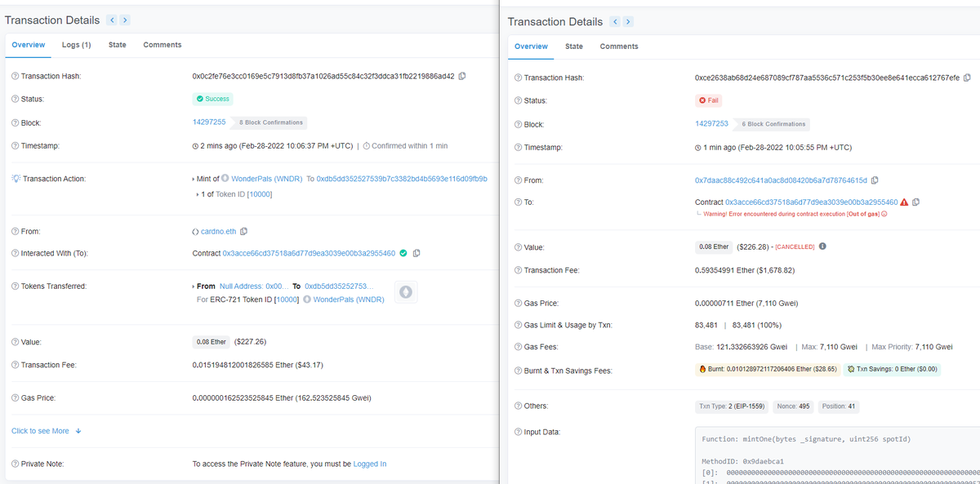Go to previous transaction in right window
The height and width of the screenshot is (484, 980).
coord(615,21)
